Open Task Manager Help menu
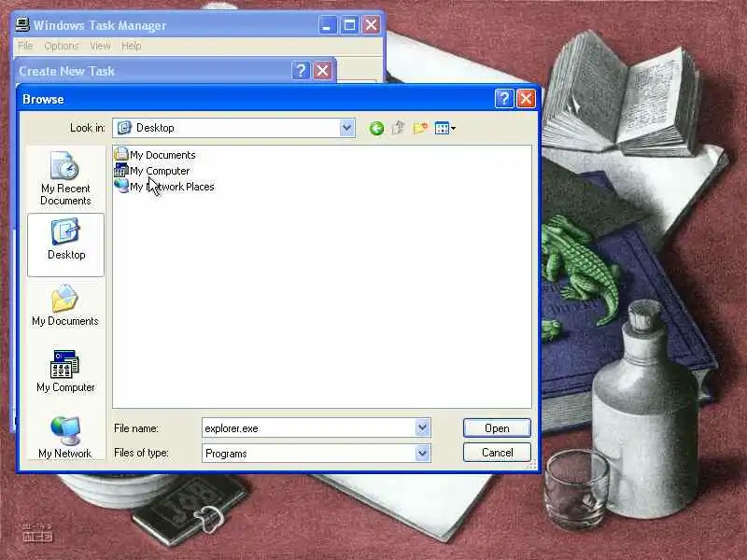Screen dimensions: 747x560 (131, 46)
